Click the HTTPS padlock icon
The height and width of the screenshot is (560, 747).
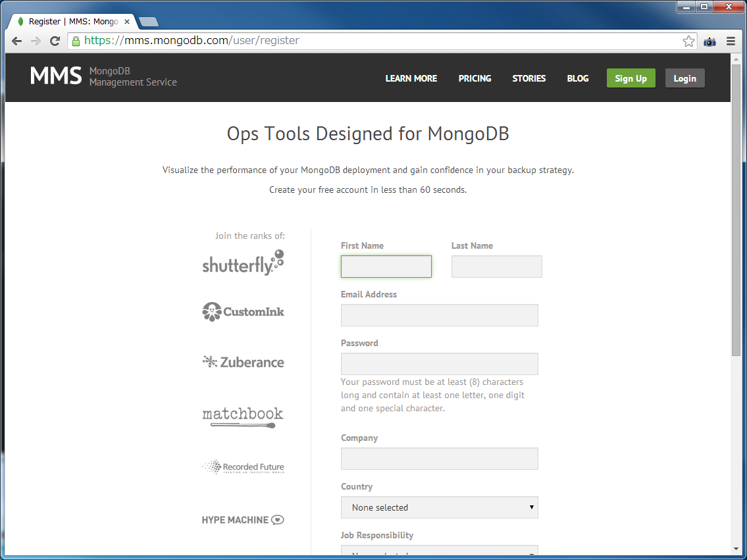(74, 40)
